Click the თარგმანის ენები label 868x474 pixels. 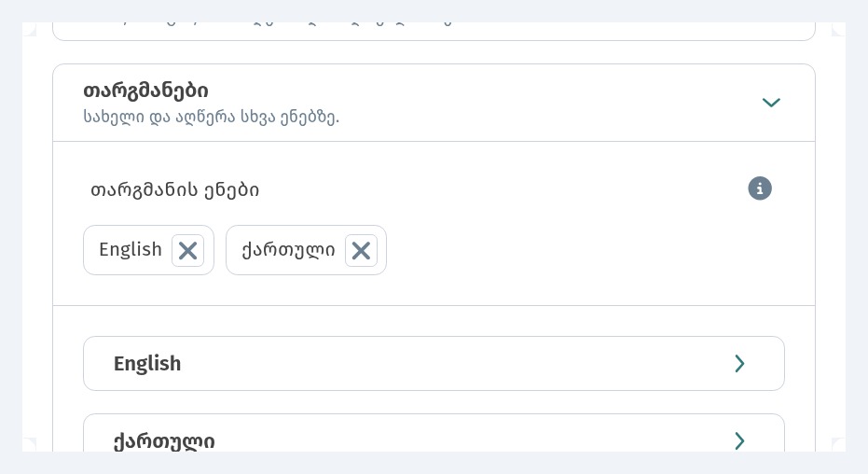coord(174,190)
